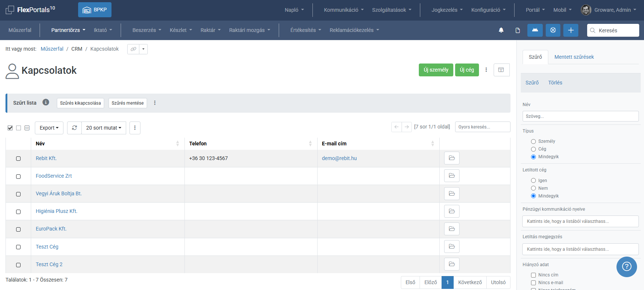The width and height of the screenshot is (644, 290).
Task: Open the Kommunikáció menu
Action: (x=344, y=10)
